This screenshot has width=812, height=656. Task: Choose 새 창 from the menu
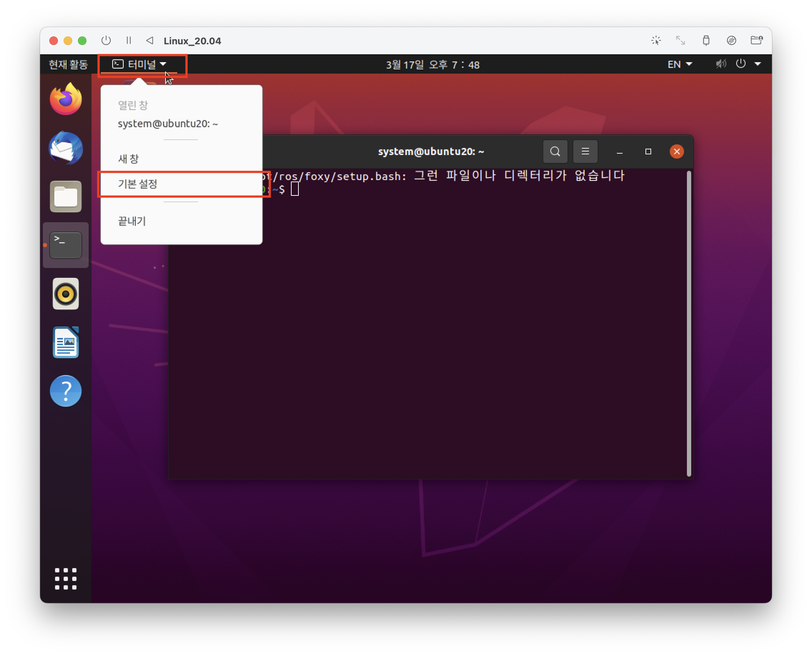click(x=129, y=159)
